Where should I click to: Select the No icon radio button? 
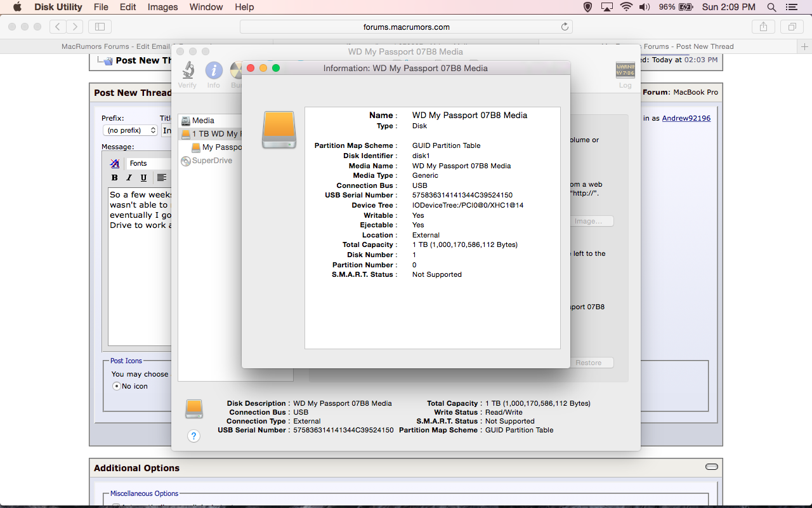click(116, 386)
